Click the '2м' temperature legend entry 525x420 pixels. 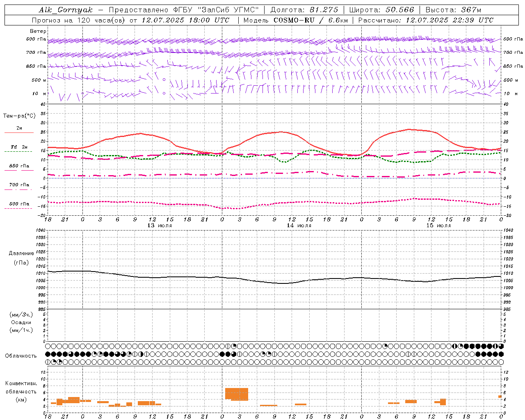(19, 128)
